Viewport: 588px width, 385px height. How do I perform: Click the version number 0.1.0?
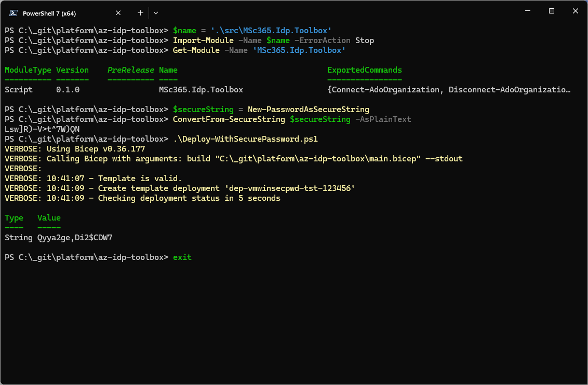pos(68,90)
